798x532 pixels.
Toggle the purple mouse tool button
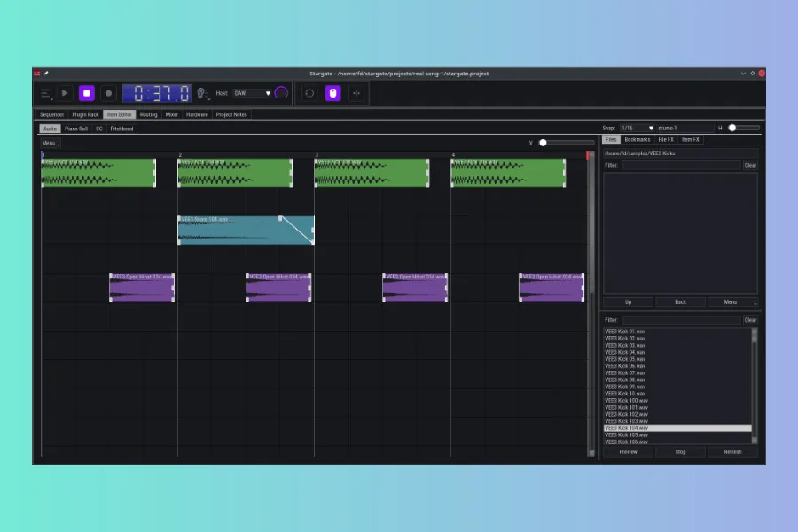tap(333, 93)
